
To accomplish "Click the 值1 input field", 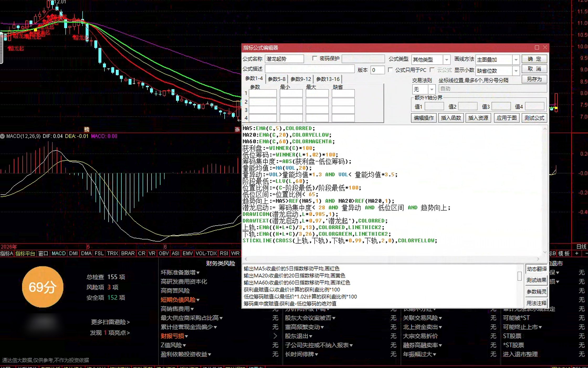I will (434, 106).
